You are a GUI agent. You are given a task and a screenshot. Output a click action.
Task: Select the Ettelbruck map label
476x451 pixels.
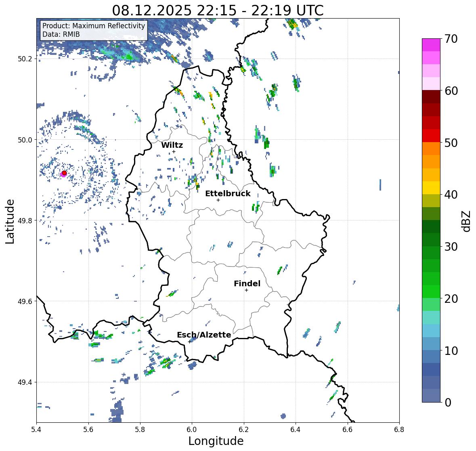coord(228,193)
